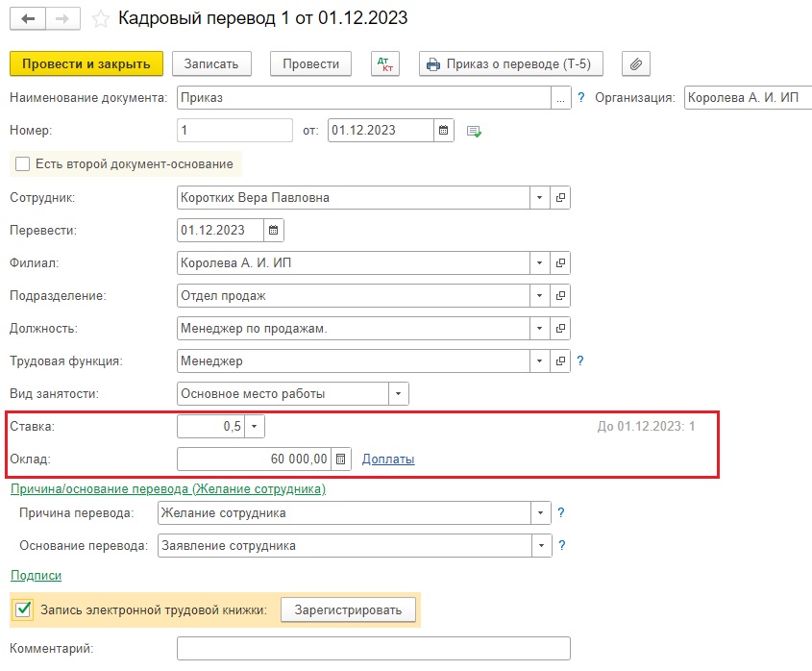Open the Доплаты link
812x671 pixels.
point(388,460)
